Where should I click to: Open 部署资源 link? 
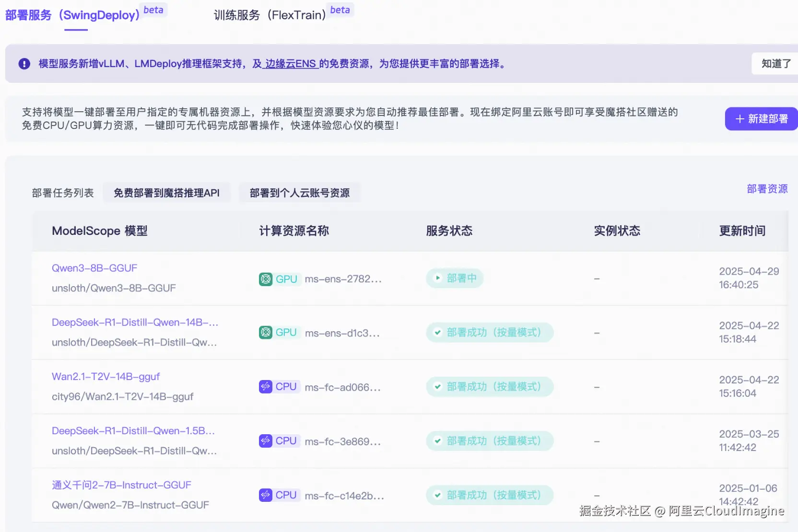coord(767,189)
